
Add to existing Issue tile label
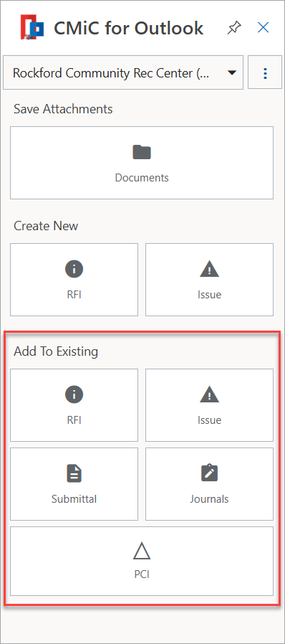pyautogui.click(x=210, y=420)
